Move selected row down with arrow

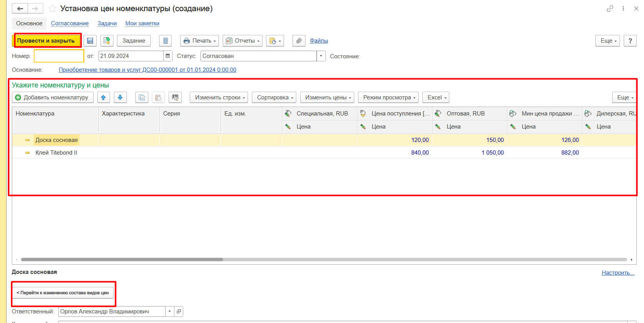pyautogui.click(x=120, y=97)
